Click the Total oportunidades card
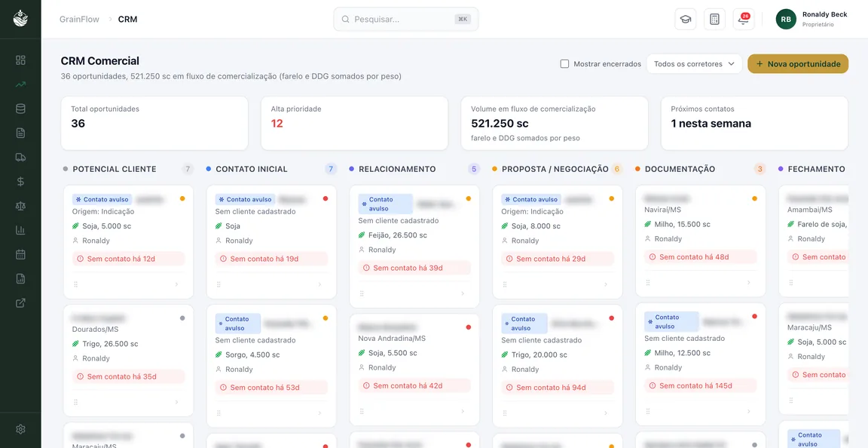 tap(154, 123)
